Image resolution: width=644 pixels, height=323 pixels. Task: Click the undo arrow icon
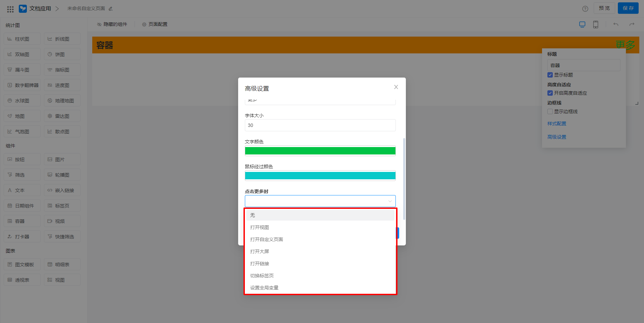[x=616, y=25]
